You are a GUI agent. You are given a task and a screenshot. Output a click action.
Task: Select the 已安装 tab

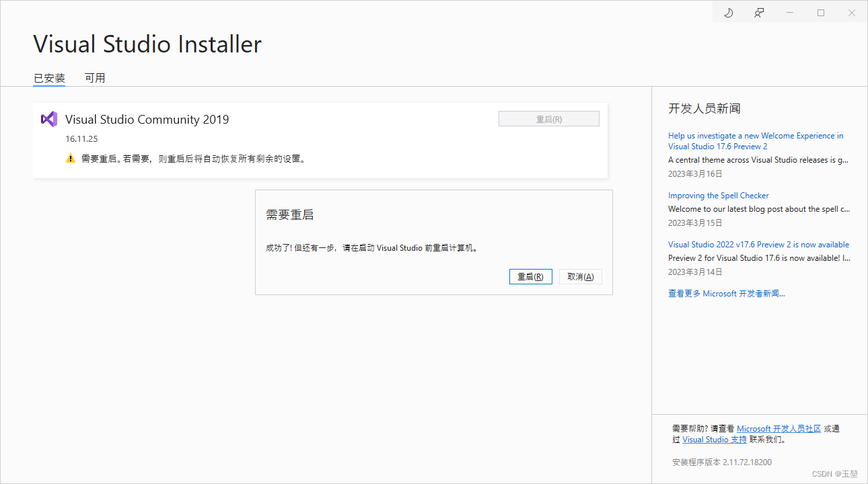[x=48, y=77]
